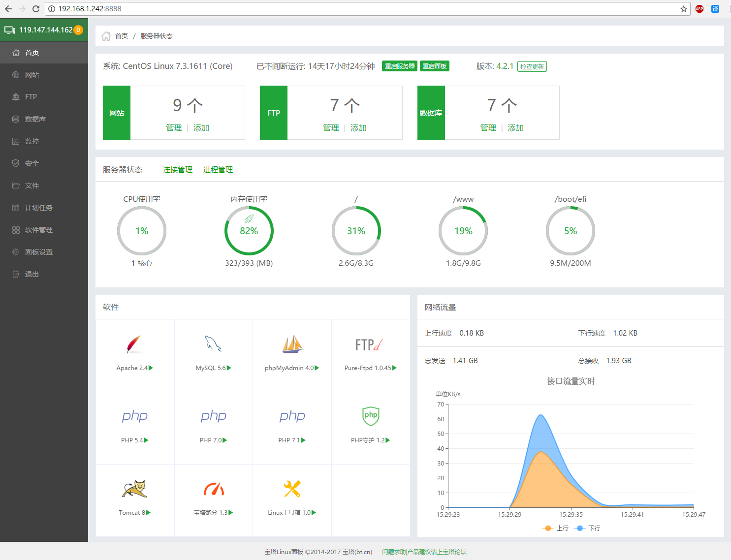731x560 pixels.
Task: Open the AdBlock Plus extension icon
Action: click(699, 9)
